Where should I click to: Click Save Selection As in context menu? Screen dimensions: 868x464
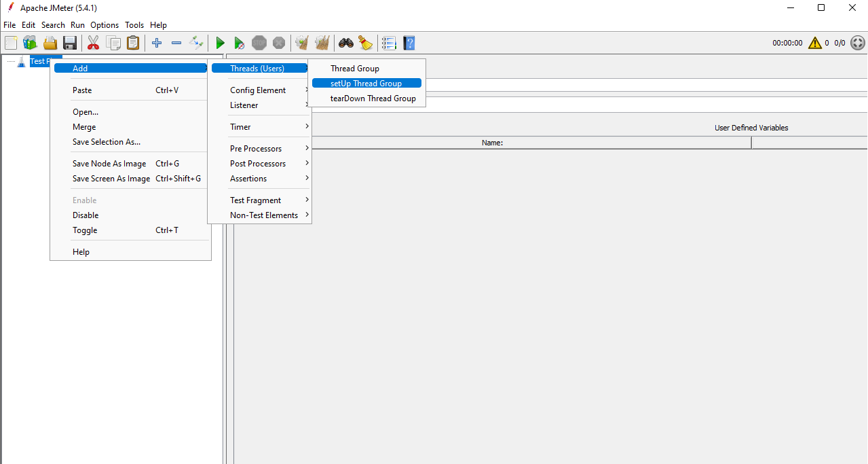click(x=107, y=141)
